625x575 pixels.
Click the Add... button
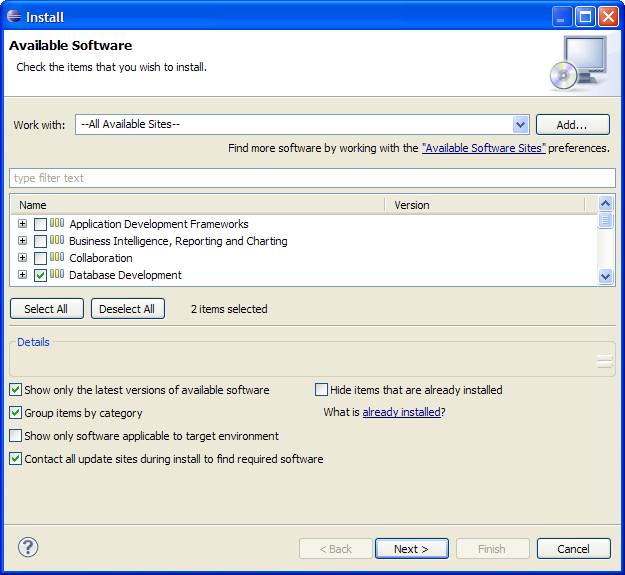(x=572, y=125)
